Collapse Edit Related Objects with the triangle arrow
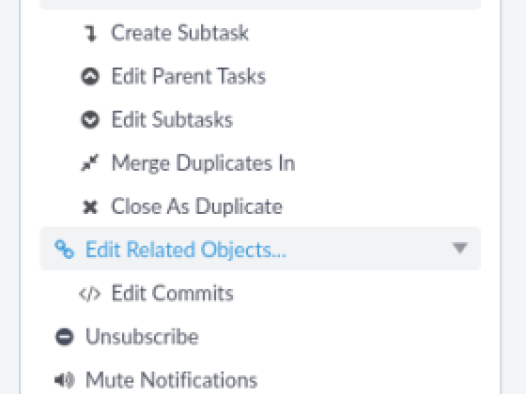 click(460, 248)
